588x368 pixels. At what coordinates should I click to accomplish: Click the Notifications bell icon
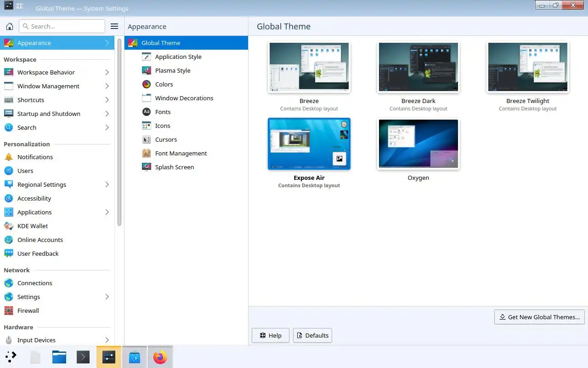point(8,157)
